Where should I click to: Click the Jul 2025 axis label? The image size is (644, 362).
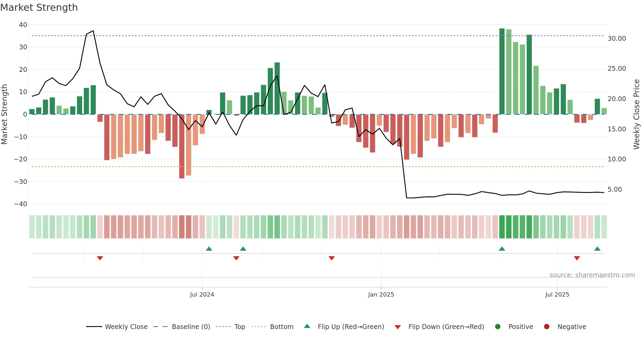point(557,294)
